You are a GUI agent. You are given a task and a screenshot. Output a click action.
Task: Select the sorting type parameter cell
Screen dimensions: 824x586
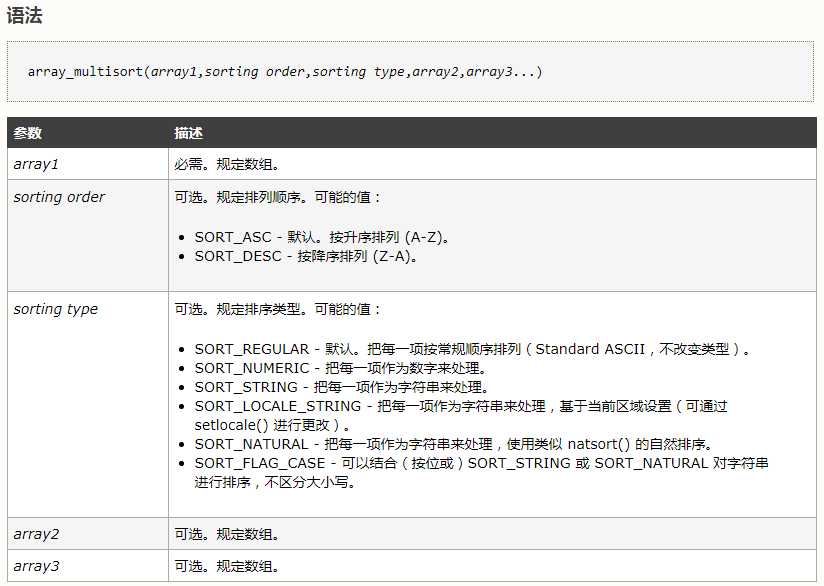tap(88, 405)
